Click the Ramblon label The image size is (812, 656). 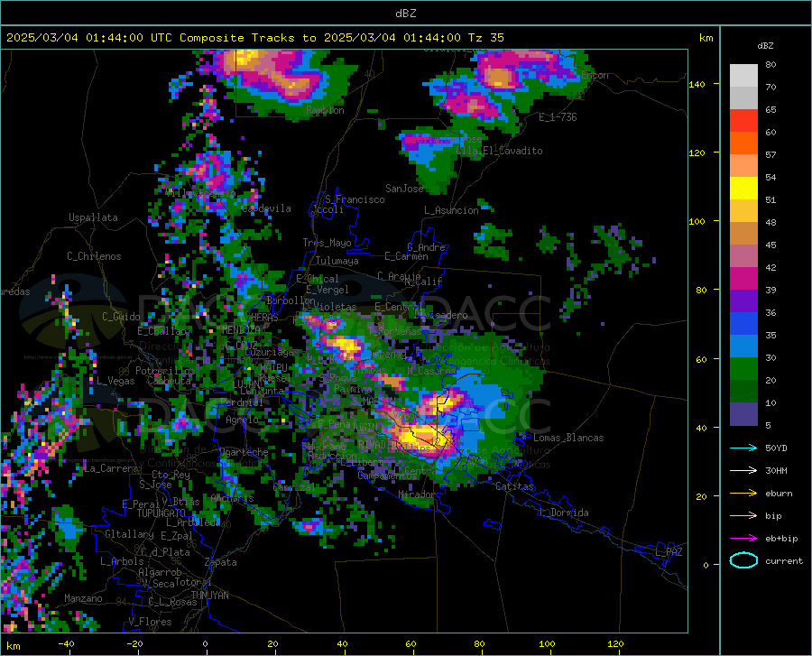(x=325, y=110)
